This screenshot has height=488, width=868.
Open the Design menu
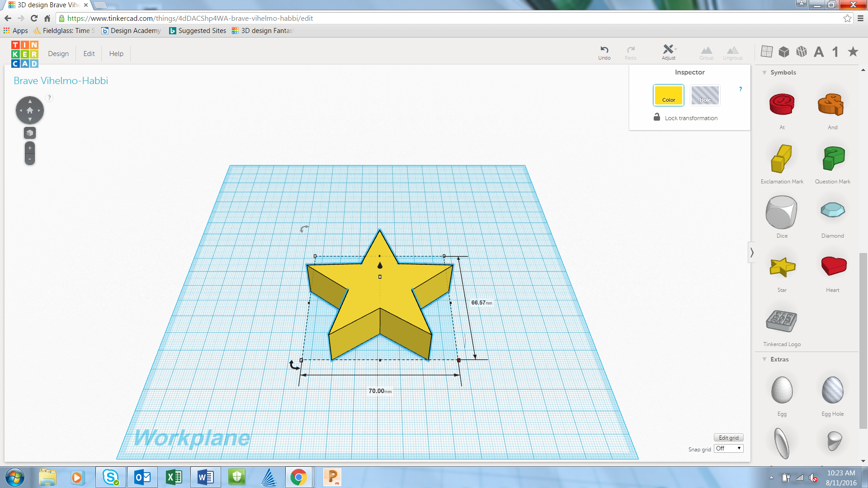58,54
